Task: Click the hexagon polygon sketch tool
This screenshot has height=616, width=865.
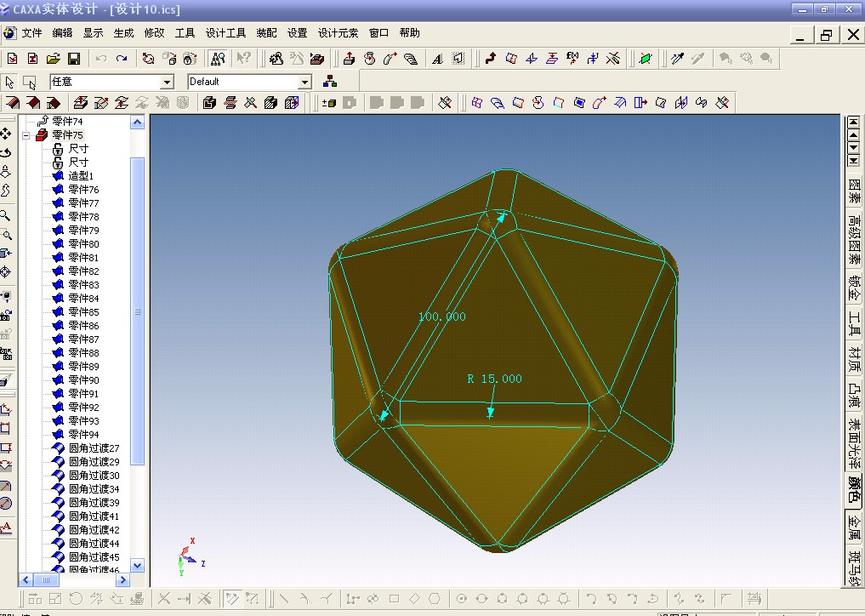Action: (x=435, y=598)
